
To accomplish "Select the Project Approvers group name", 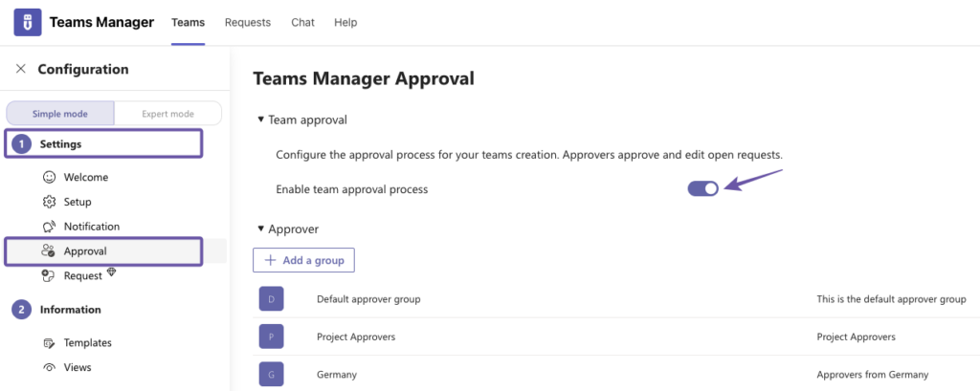I will pos(356,337).
